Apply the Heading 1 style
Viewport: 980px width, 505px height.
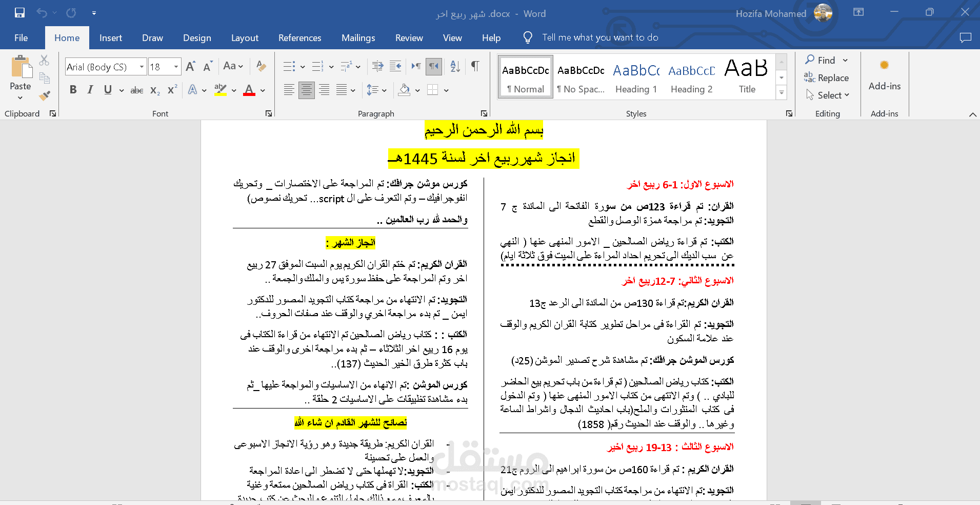click(636, 76)
